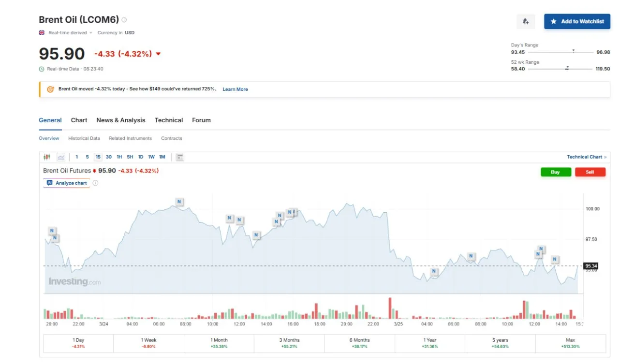Follow the Learn More link in banner

[x=235, y=89]
